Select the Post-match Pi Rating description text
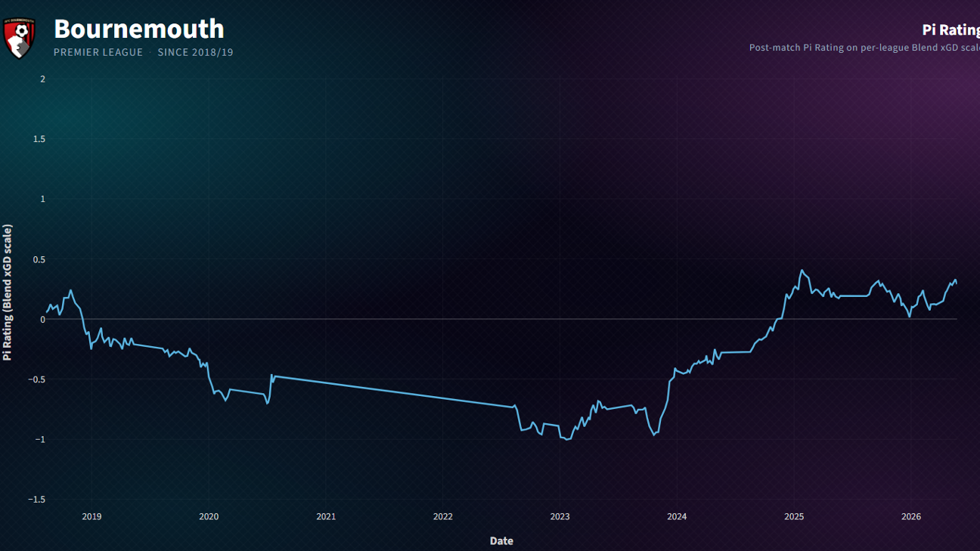This screenshot has height=551, width=980. pos(864,48)
